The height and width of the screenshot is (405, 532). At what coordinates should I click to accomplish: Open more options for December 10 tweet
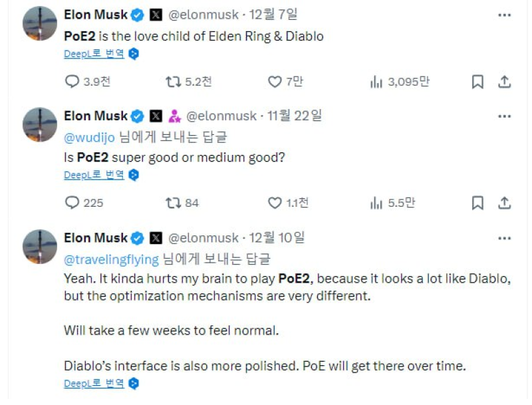(505, 237)
